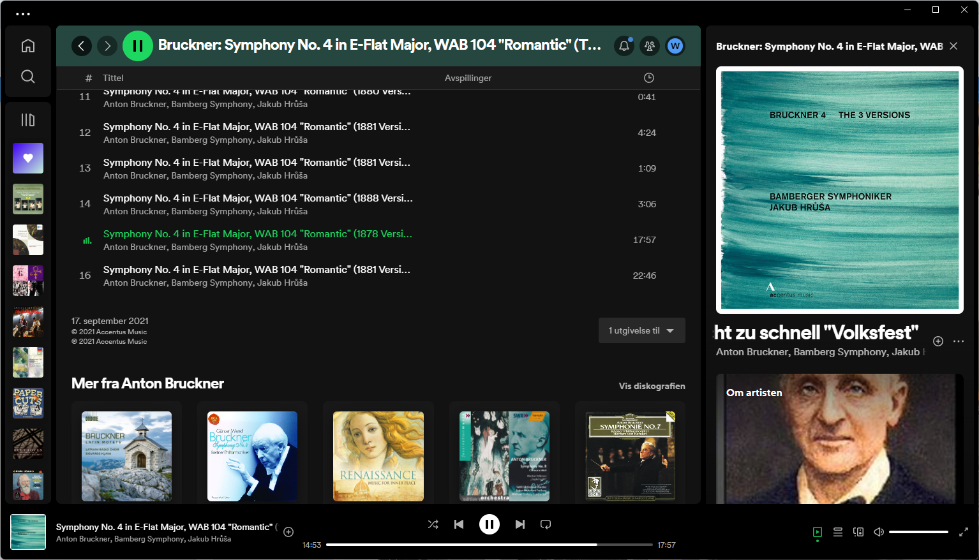
Task: Open panel header album title
Action: tap(829, 46)
